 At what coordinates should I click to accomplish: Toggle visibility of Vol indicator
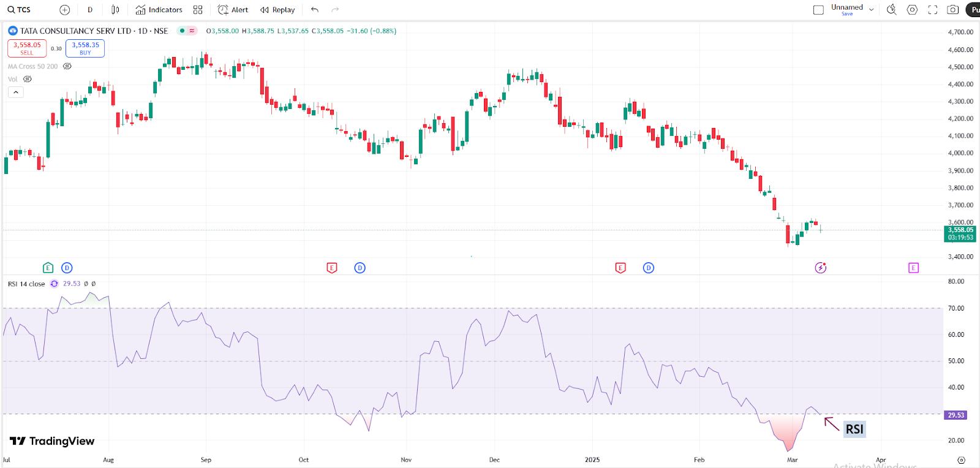pyautogui.click(x=28, y=79)
